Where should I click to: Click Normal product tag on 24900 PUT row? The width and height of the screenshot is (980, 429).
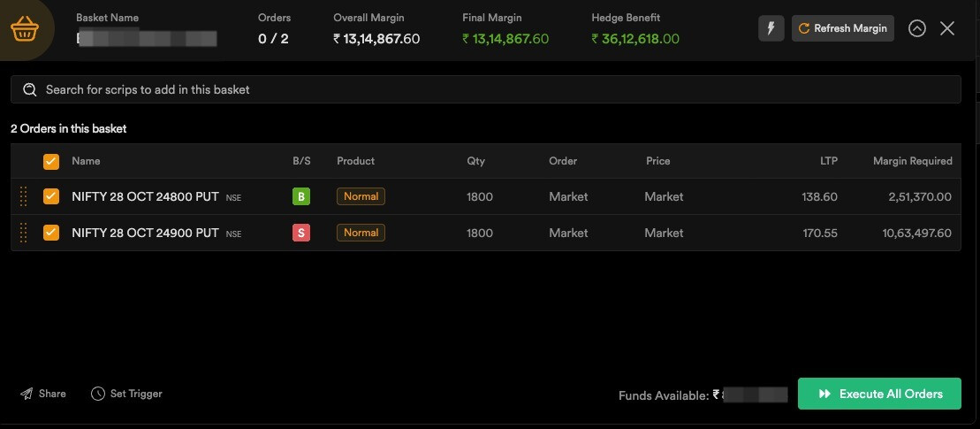361,233
